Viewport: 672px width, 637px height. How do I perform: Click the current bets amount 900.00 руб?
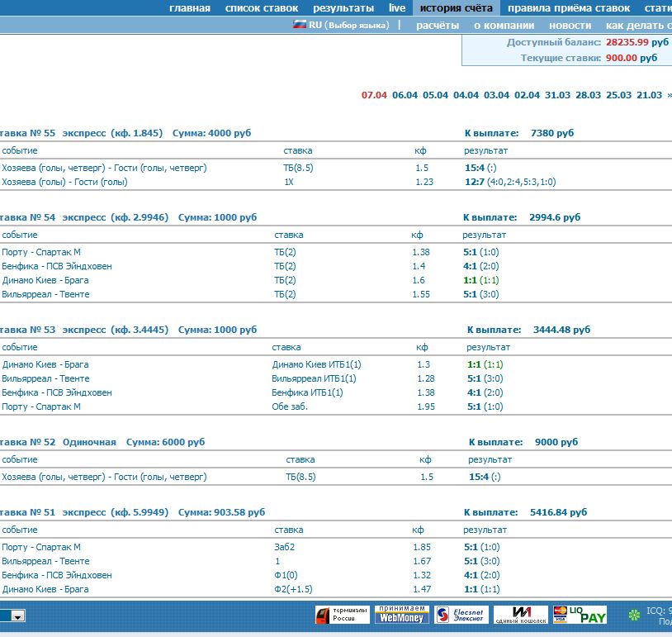[x=632, y=58]
